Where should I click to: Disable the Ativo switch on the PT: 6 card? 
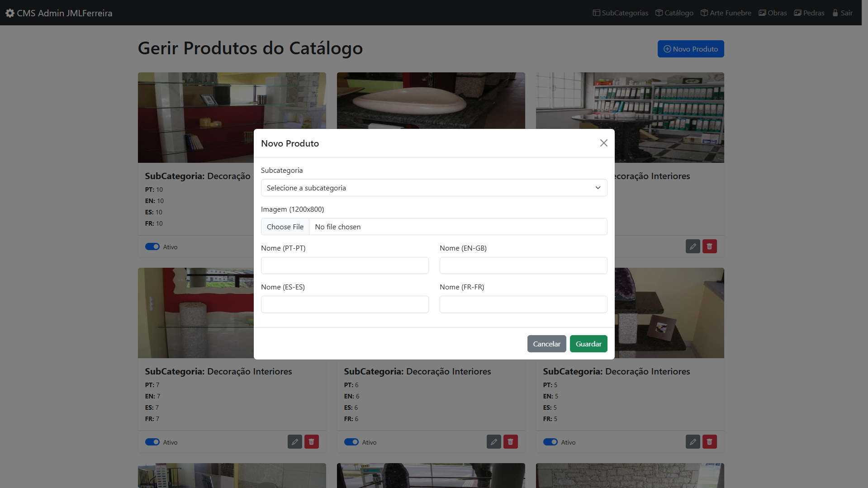click(x=351, y=442)
